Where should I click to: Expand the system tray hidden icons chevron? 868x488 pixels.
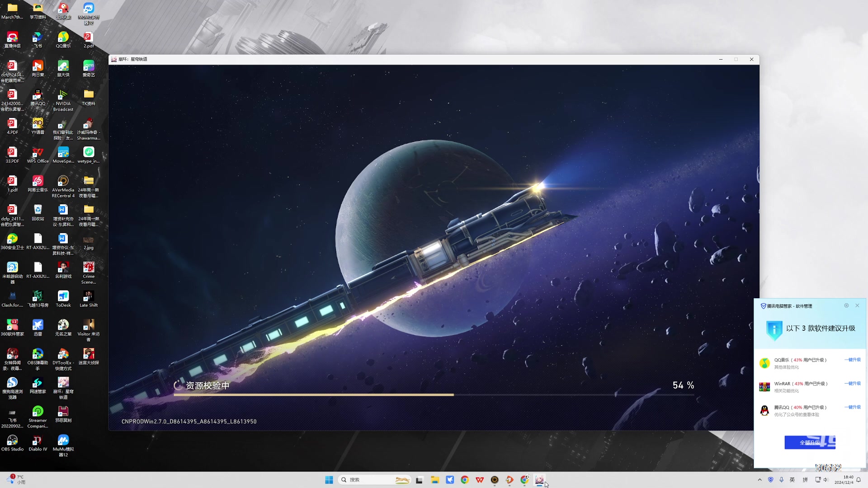(x=759, y=480)
